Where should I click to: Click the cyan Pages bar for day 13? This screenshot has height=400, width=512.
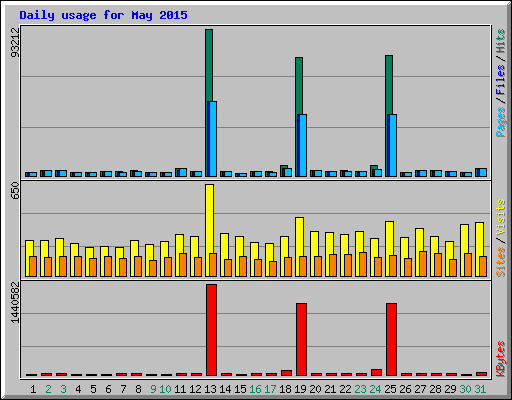pyautogui.click(x=213, y=139)
